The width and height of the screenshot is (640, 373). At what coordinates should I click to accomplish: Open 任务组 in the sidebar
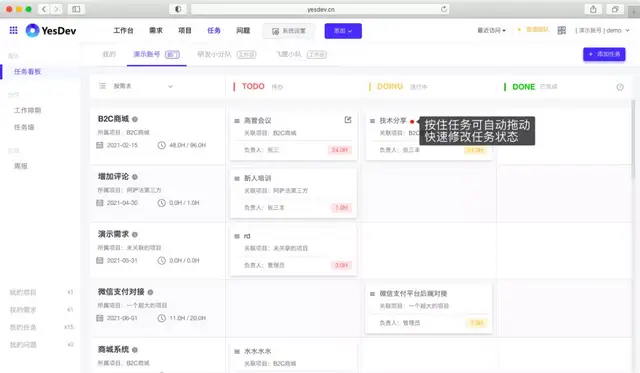tap(24, 127)
